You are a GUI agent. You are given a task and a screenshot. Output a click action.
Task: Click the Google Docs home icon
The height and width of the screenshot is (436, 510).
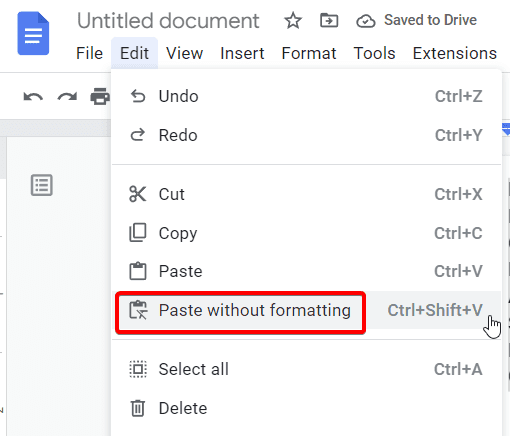(33, 33)
